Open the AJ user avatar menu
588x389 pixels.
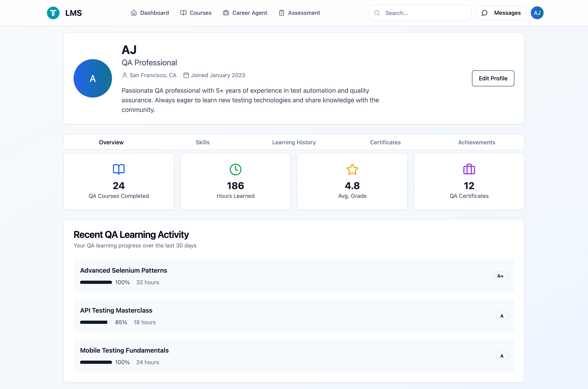pyautogui.click(x=537, y=13)
